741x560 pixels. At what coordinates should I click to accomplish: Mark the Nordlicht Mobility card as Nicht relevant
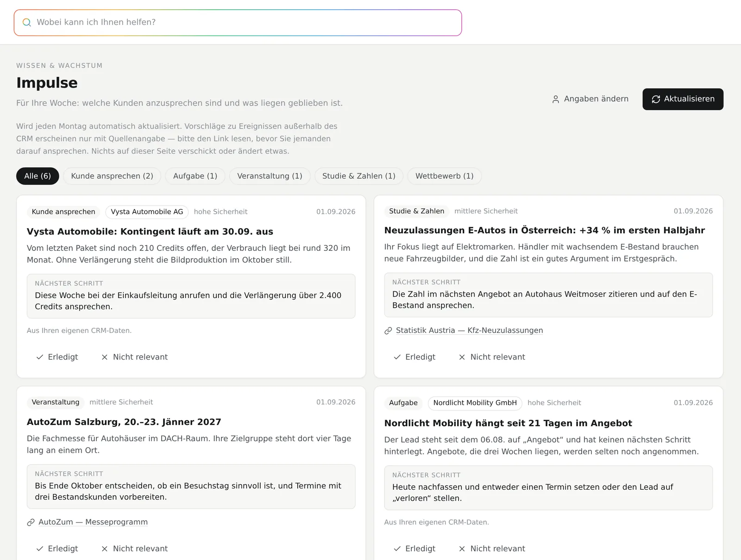pyautogui.click(x=492, y=548)
